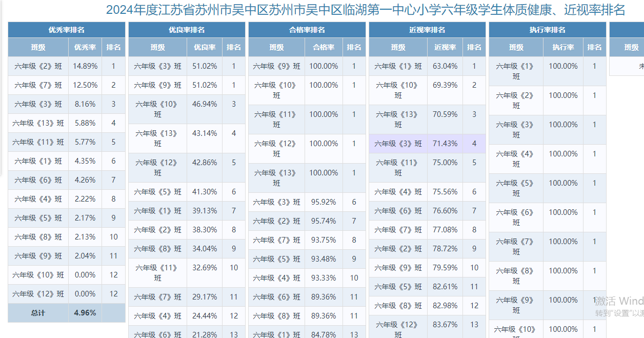Click the 78.72% cell
The image size is (644, 338).
[445, 249]
